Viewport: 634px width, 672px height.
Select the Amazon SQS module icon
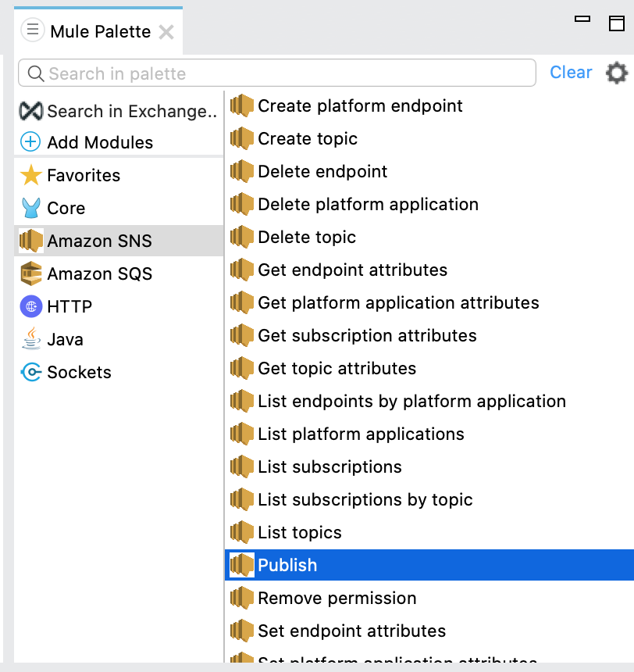(31, 274)
